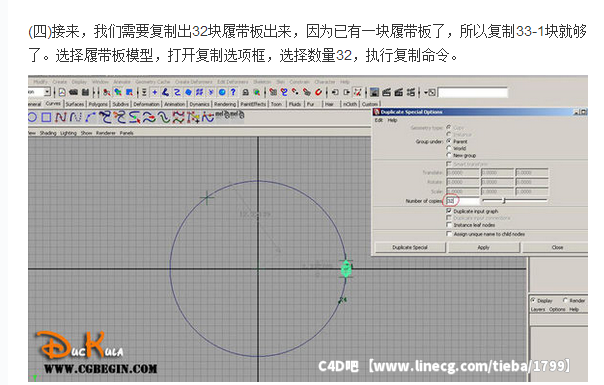Check Assign unique name to child nodes

coord(449,234)
